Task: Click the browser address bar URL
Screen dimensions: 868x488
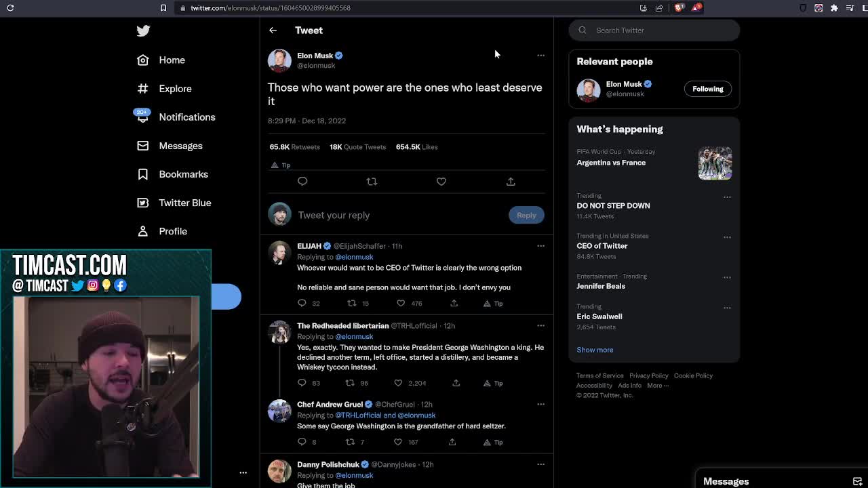Action: pyautogui.click(x=270, y=8)
